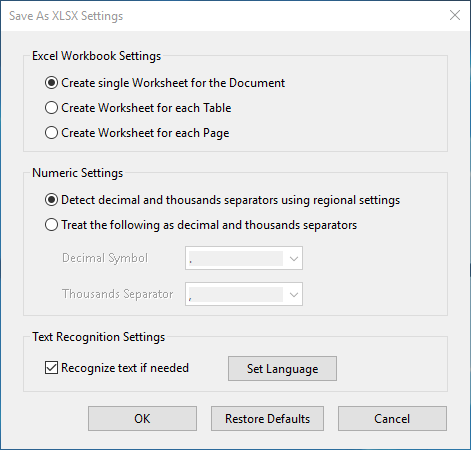
Task: Click inside the Thousands Separator combo box field
Action: point(244,294)
